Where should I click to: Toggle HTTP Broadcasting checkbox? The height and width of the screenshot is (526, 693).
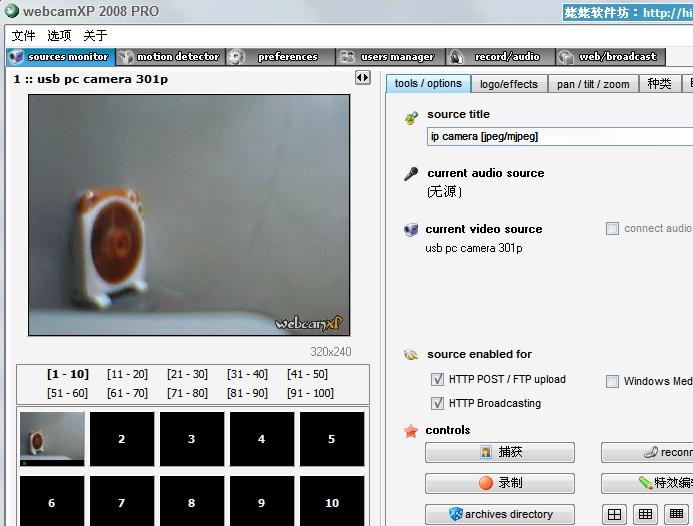437,403
